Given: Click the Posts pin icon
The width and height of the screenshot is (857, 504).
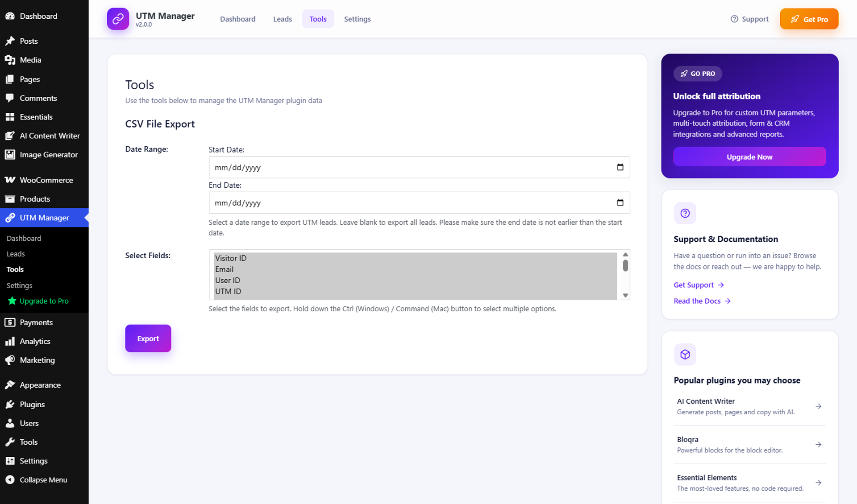Looking at the screenshot, I should point(10,41).
